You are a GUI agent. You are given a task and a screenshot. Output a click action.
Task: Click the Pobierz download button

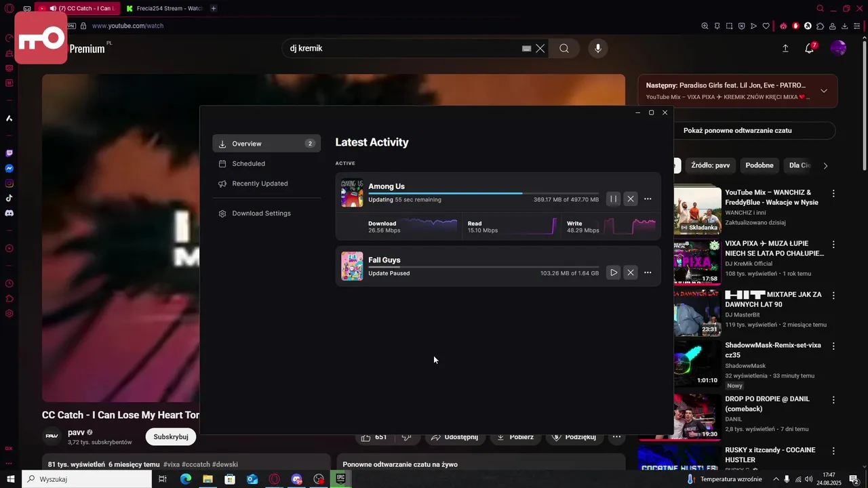point(515,437)
